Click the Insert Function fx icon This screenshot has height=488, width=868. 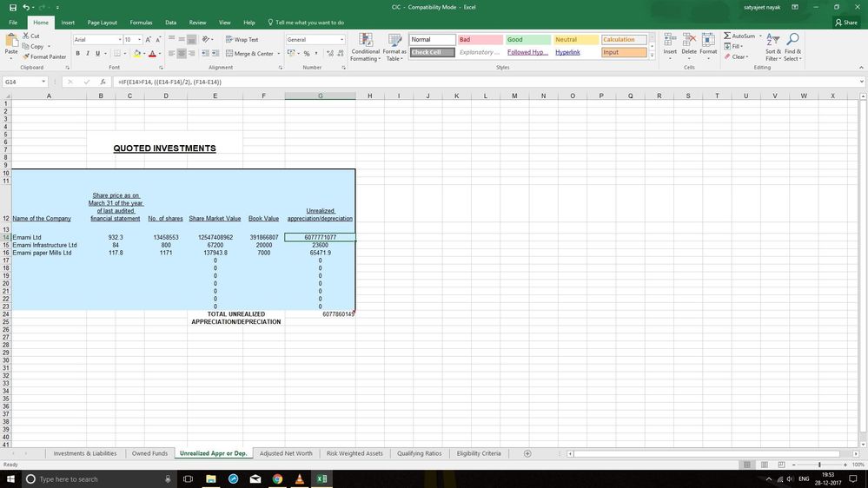pyautogui.click(x=103, y=82)
